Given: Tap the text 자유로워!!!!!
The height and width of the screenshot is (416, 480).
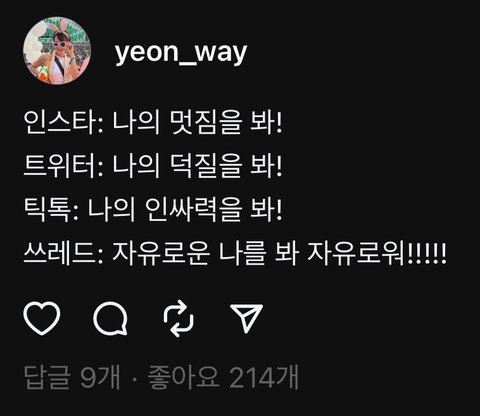Looking at the screenshot, I should click(376, 253).
